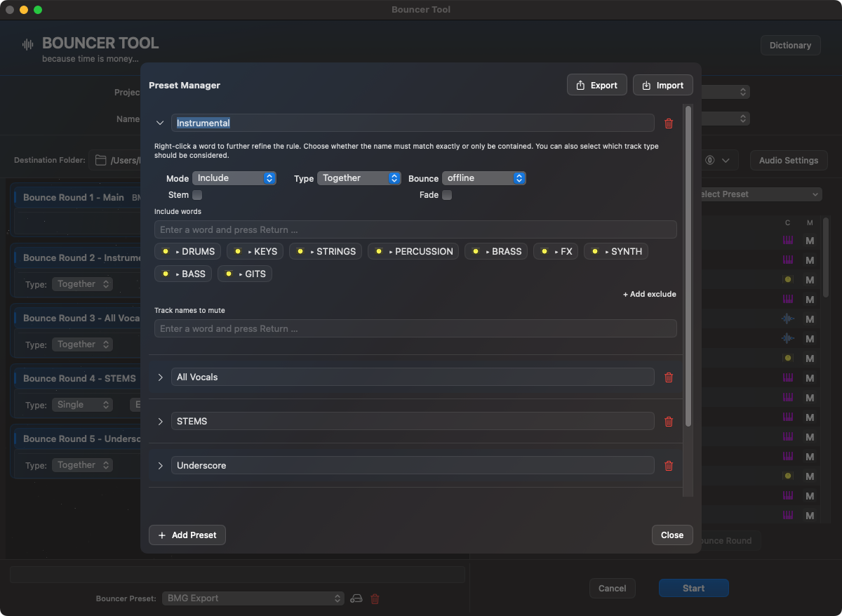Image resolution: width=842 pixels, height=616 pixels.
Task: Enable the Fade checkbox
Action: click(x=447, y=195)
